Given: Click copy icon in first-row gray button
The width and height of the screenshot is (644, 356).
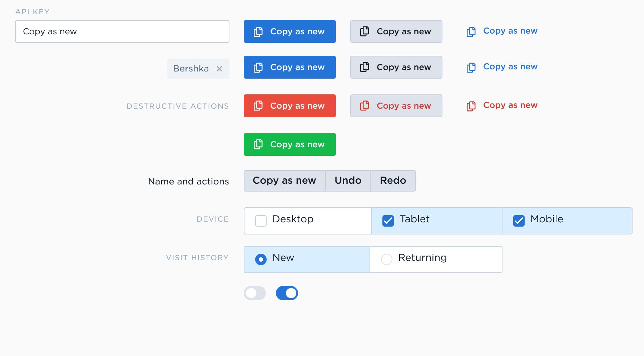Looking at the screenshot, I should pyautogui.click(x=365, y=31).
